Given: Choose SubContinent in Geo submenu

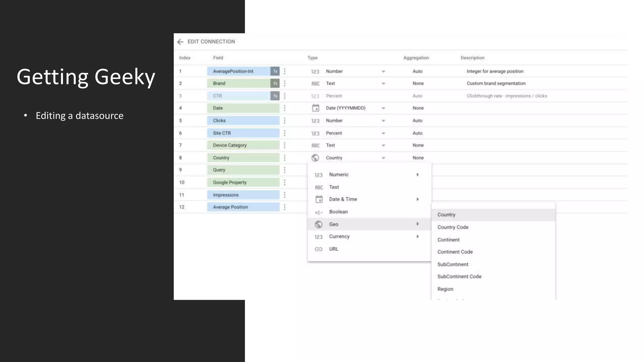Looking at the screenshot, I should pyautogui.click(x=493, y=265).
